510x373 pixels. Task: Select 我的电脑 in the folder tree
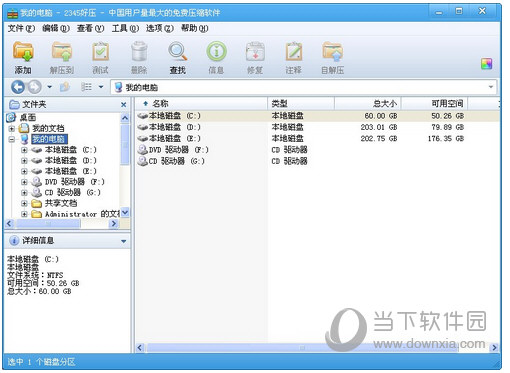point(49,139)
